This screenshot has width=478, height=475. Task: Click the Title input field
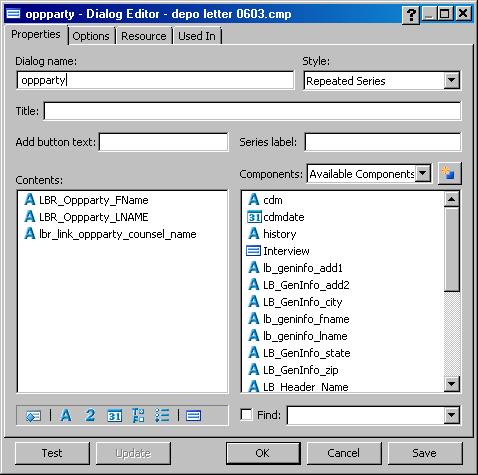click(x=252, y=111)
